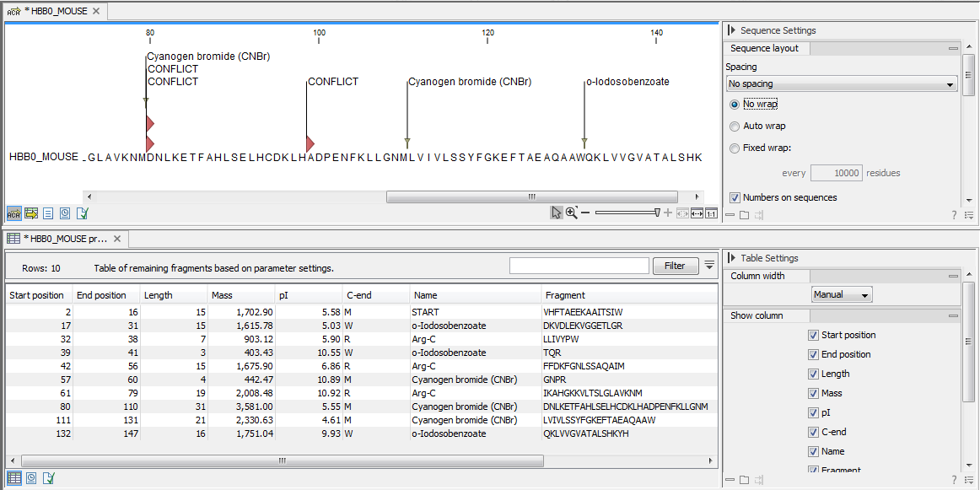Click the fit-width zoom icon
The height and width of the screenshot is (490, 980).
(x=697, y=212)
